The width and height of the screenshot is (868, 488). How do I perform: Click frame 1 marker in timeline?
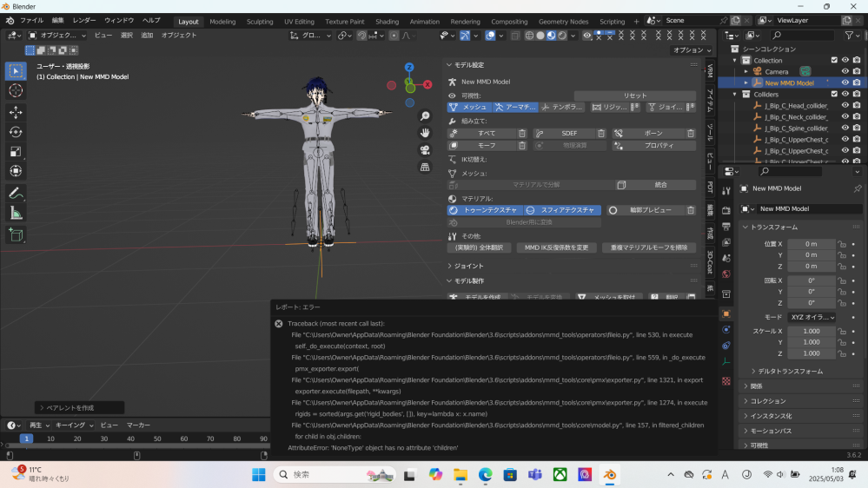coord(26,439)
